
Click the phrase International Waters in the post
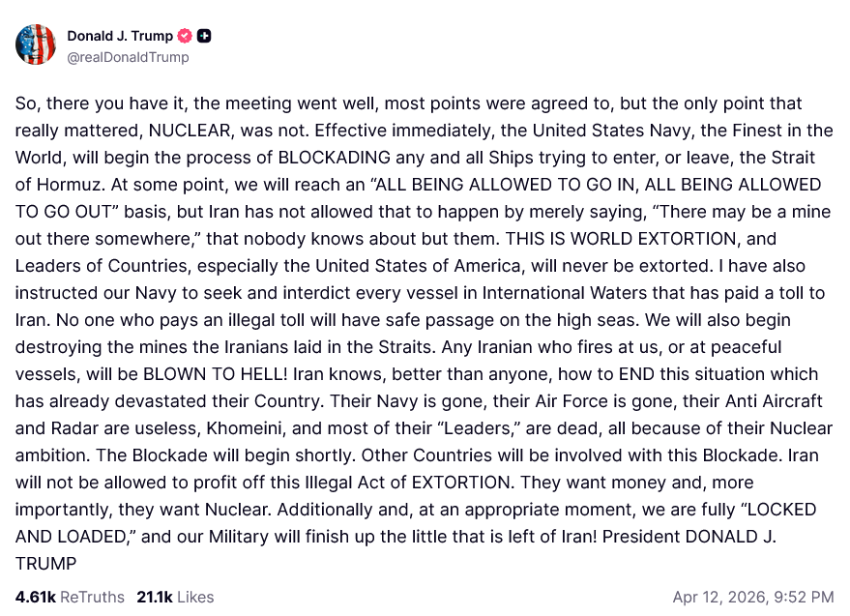pos(549,293)
